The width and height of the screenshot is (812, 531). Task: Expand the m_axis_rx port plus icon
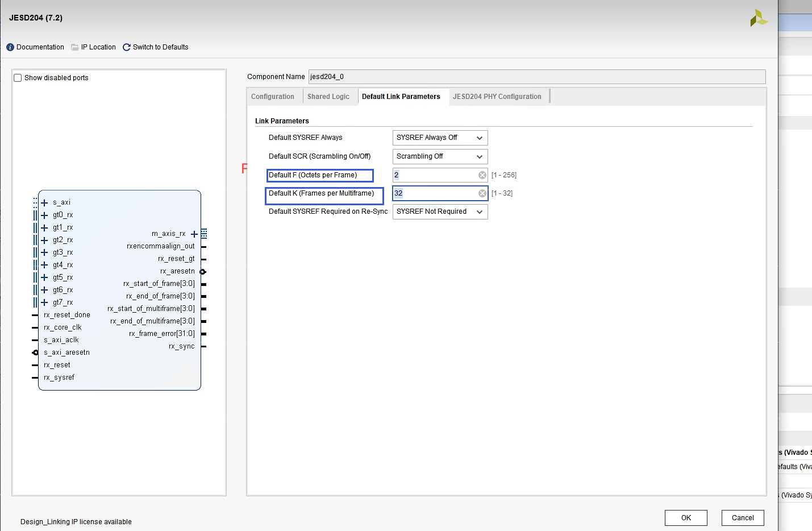(x=194, y=234)
